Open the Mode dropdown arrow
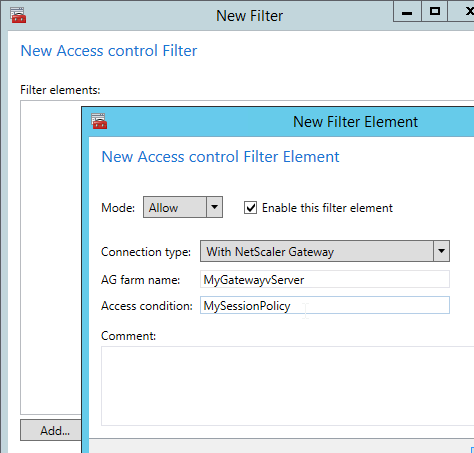Viewport: 474px width, 453px height. (214, 207)
